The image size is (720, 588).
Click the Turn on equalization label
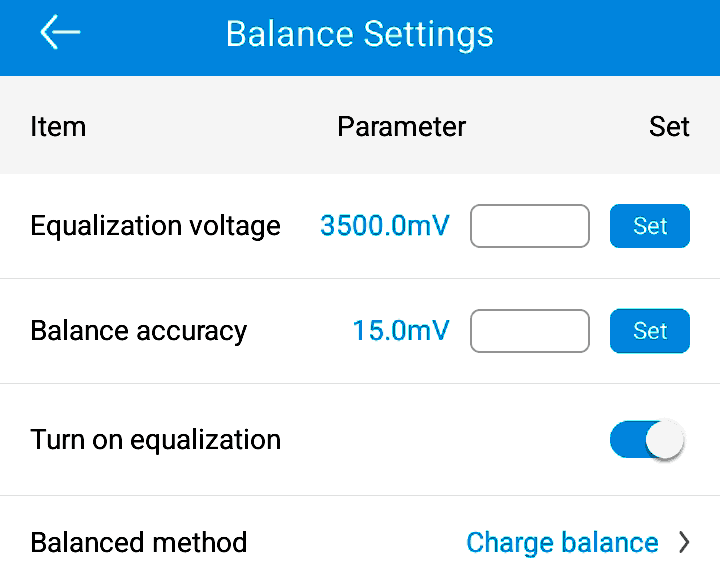[x=156, y=440]
